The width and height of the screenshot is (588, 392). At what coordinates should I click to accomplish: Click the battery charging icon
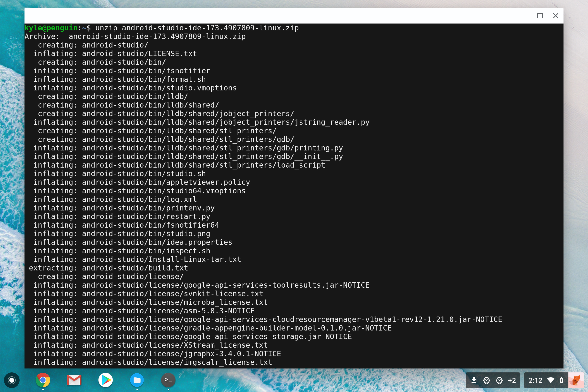coord(562,380)
